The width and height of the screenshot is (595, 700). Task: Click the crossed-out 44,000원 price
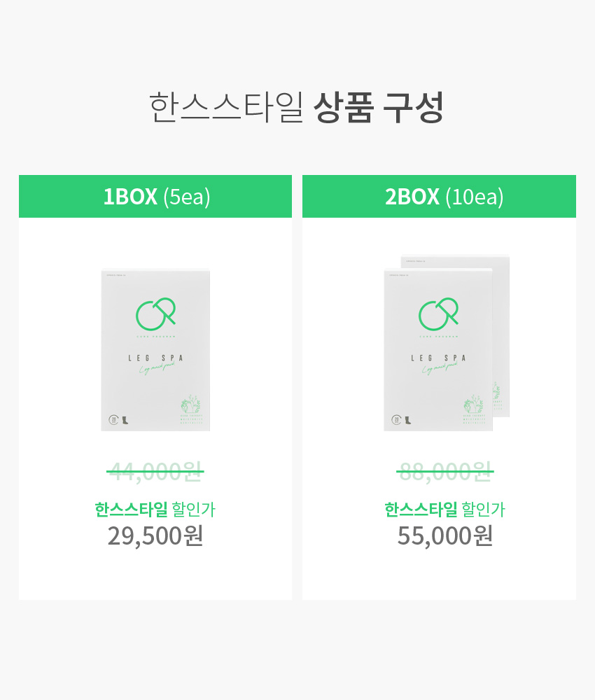(x=155, y=471)
